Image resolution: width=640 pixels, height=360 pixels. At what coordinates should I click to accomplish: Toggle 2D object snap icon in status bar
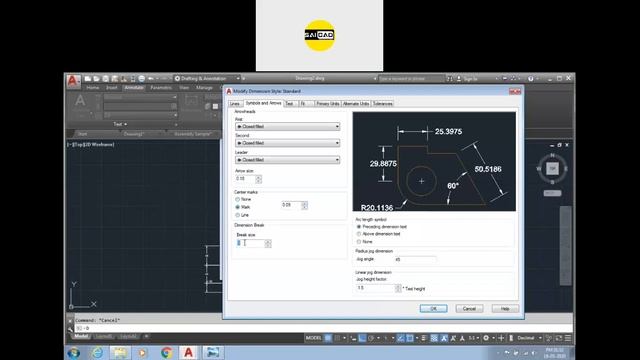pyautogui.click(x=410, y=338)
